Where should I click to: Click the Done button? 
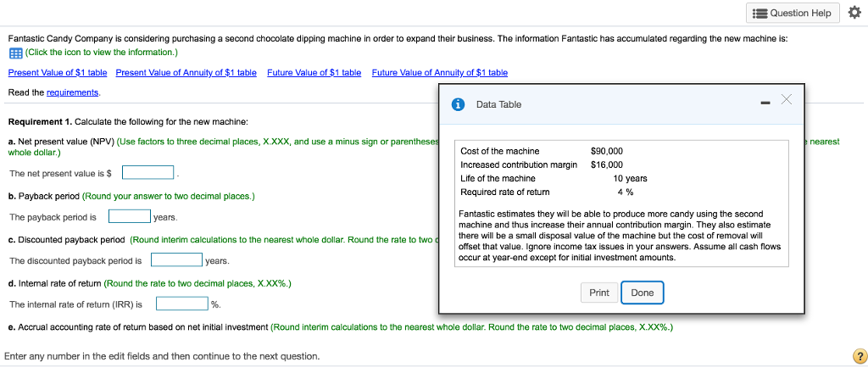click(643, 293)
